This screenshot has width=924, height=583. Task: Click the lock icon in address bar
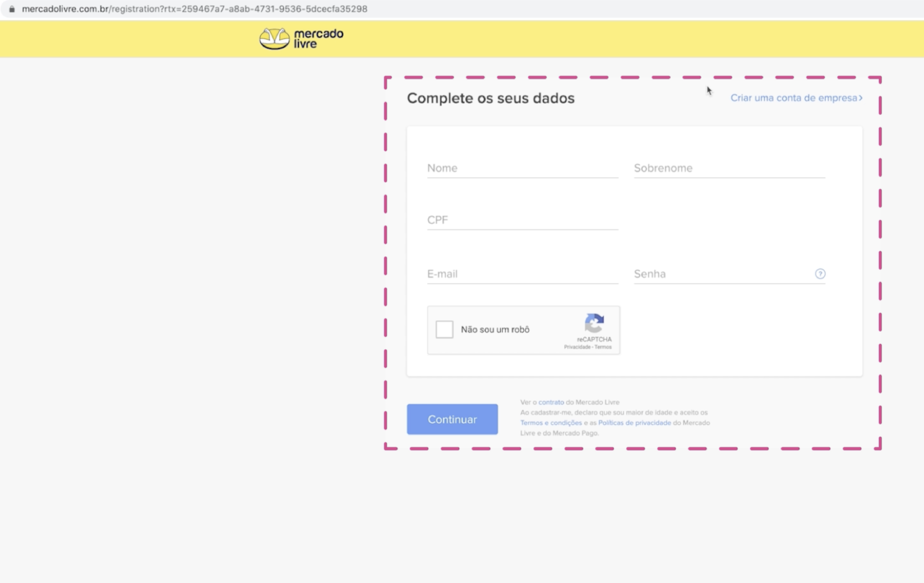12,9
